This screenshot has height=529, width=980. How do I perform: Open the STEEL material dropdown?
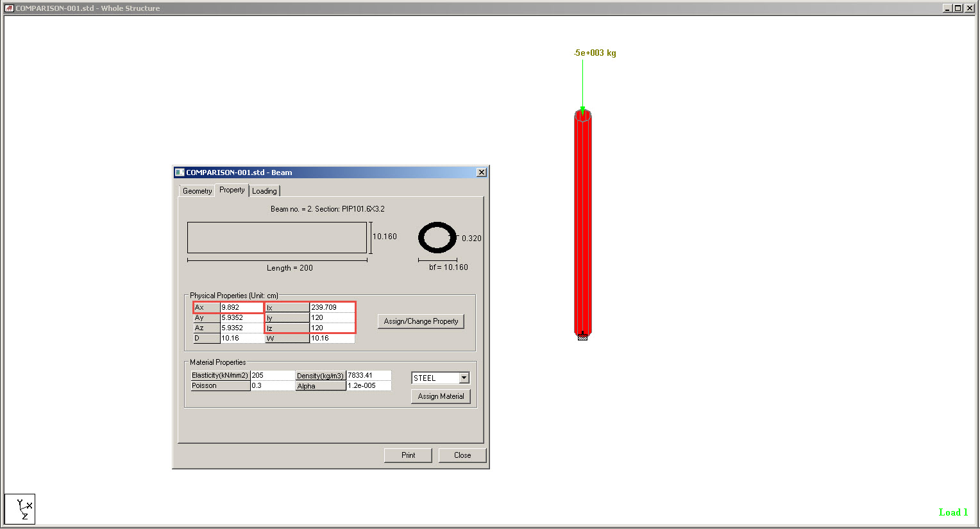[x=464, y=378]
